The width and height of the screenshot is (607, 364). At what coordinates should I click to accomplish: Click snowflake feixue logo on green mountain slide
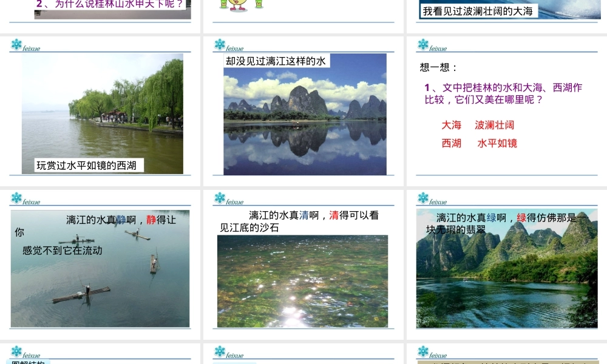432,199
